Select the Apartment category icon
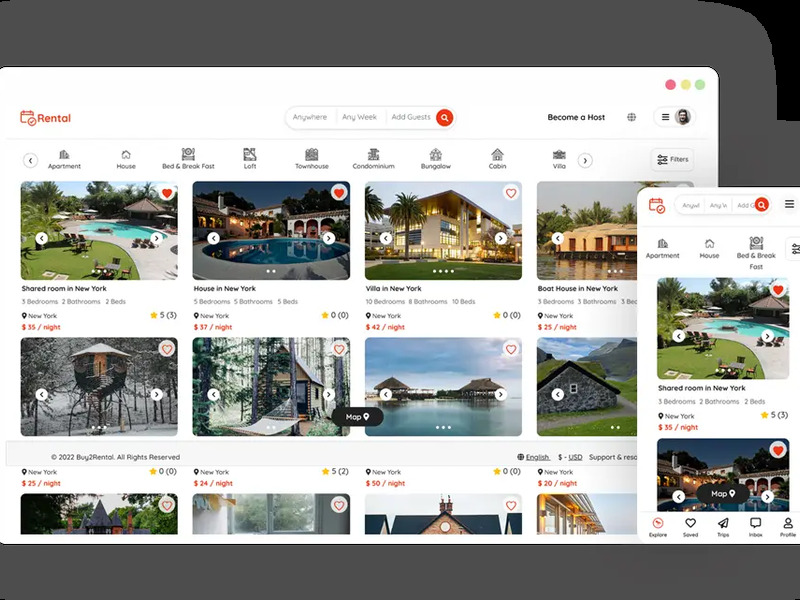 [64, 155]
